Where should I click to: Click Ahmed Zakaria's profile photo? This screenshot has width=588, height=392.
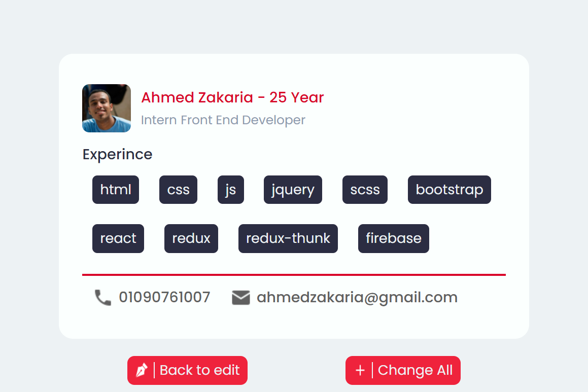click(107, 108)
